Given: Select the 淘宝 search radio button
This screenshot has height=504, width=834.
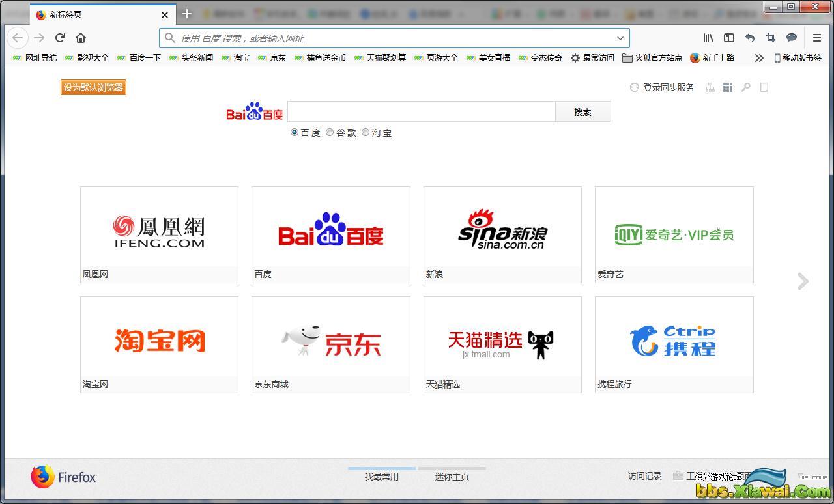Looking at the screenshot, I should coord(366,132).
